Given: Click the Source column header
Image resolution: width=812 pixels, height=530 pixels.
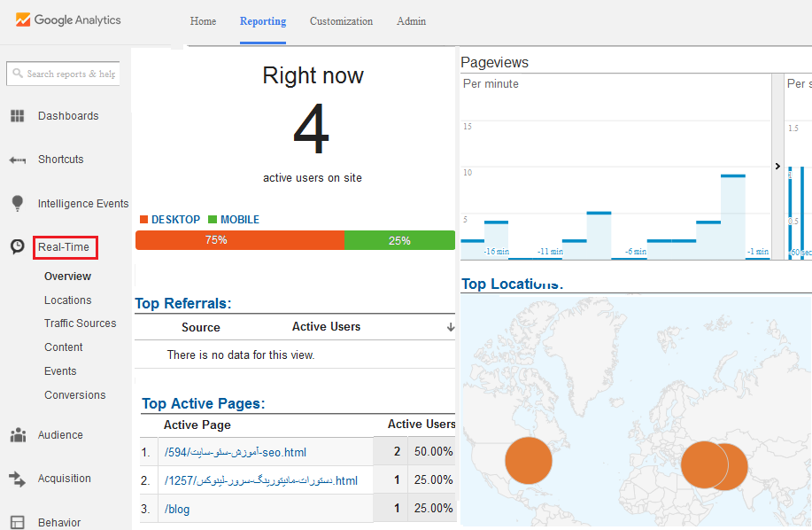Looking at the screenshot, I should tap(201, 327).
